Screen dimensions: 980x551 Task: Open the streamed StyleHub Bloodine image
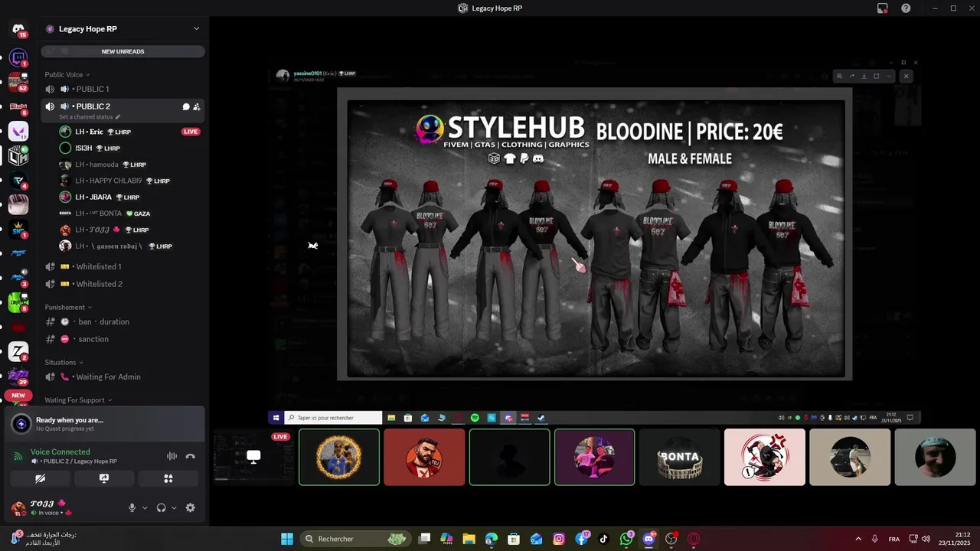click(594, 233)
